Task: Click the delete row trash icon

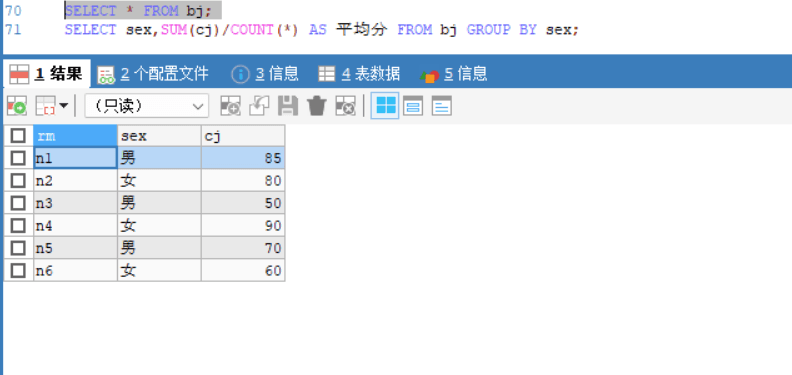Action: (x=317, y=106)
